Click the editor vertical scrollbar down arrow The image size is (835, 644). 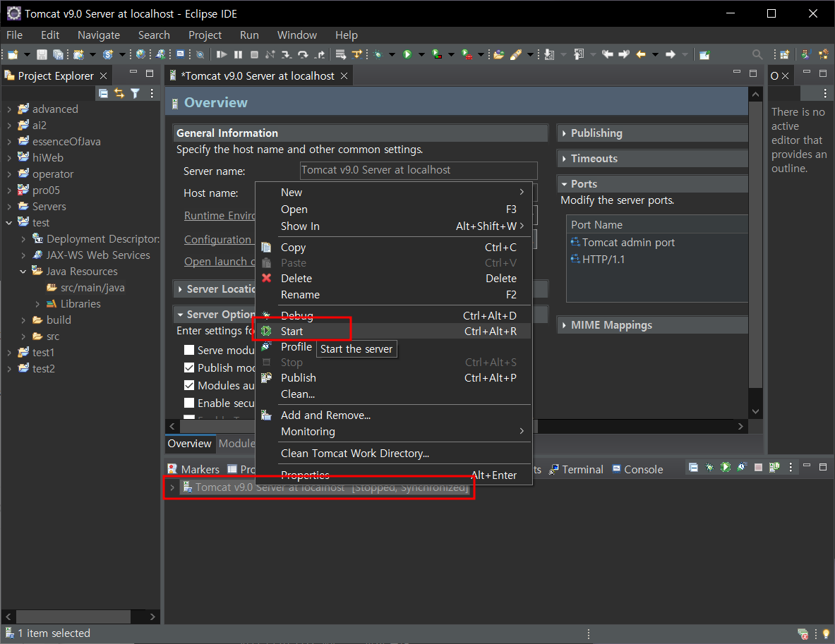[x=755, y=411]
